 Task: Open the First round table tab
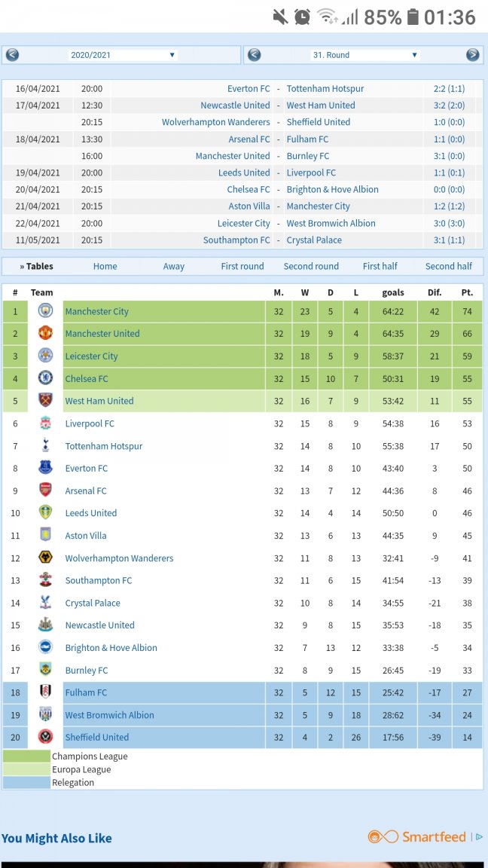[x=242, y=266]
